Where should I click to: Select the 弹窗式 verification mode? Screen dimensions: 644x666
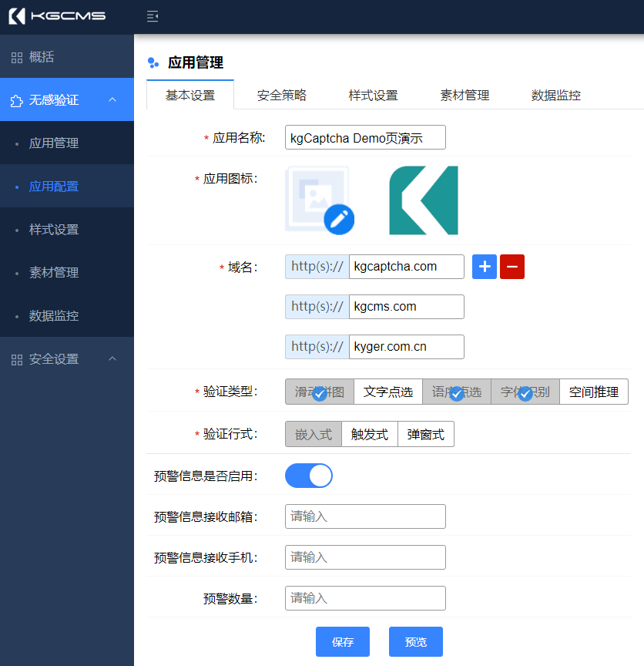pyautogui.click(x=426, y=434)
